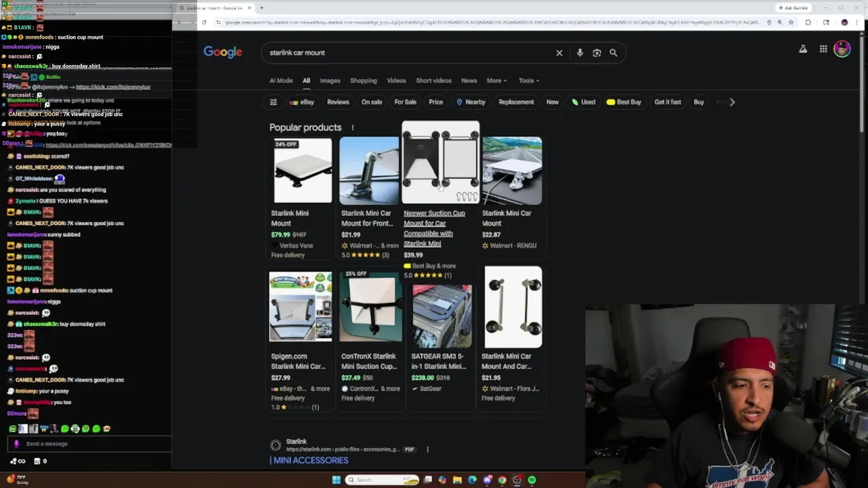This screenshot has height=488, width=868.
Task: Toggle the Best Buy filter chip
Action: 624,102
